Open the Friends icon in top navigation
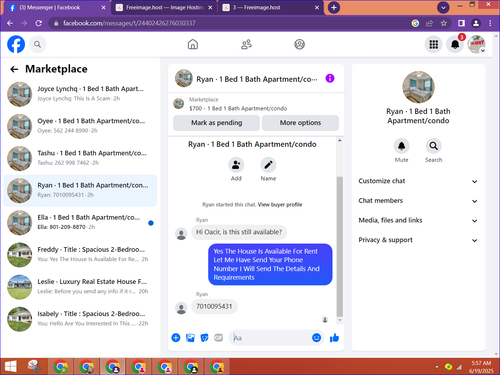Screen dimensions: 500x375 pyautogui.click(x=246, y=44)
